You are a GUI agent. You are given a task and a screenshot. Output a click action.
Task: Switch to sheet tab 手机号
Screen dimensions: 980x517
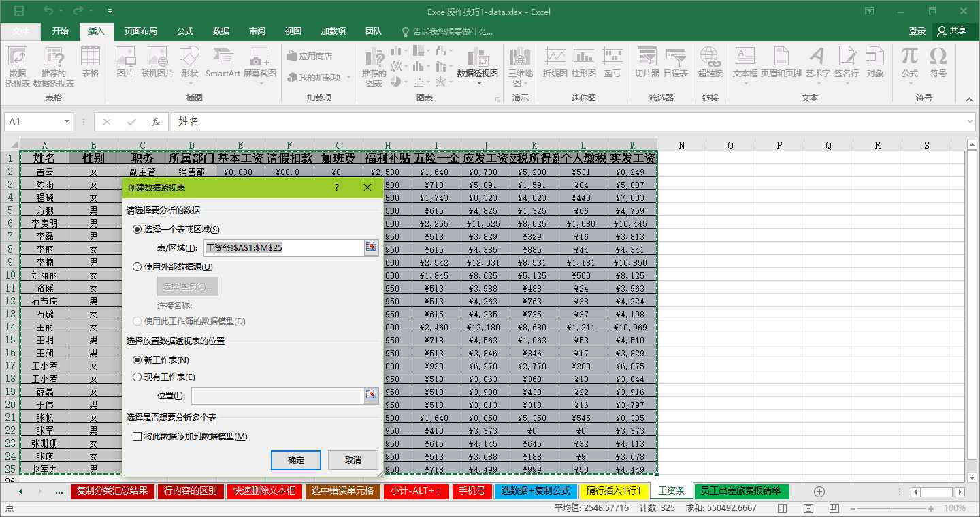coord(471,490)
